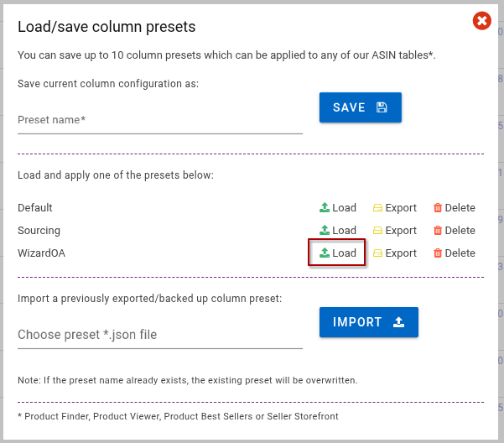Click the Export icon for Sourcing preset
The image size is (504, 443).
(378, 231)
